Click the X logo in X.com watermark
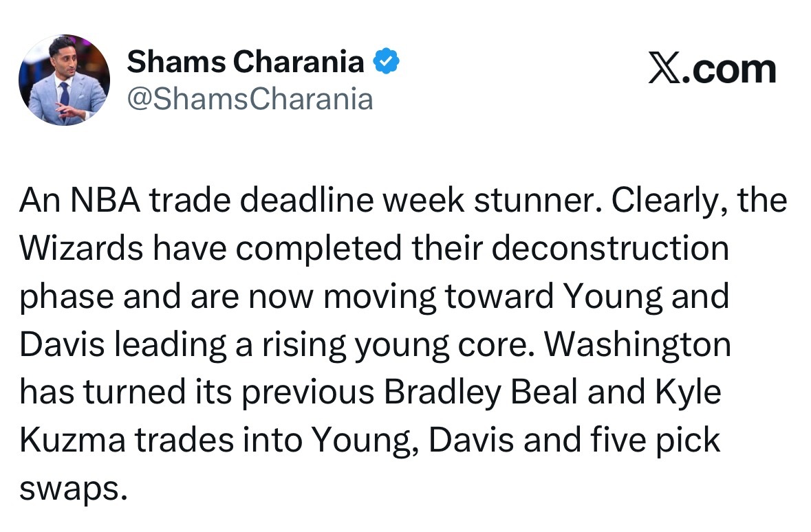Image resolution: width=811 pixels, height=532 pixels. [x=664, y=68]
